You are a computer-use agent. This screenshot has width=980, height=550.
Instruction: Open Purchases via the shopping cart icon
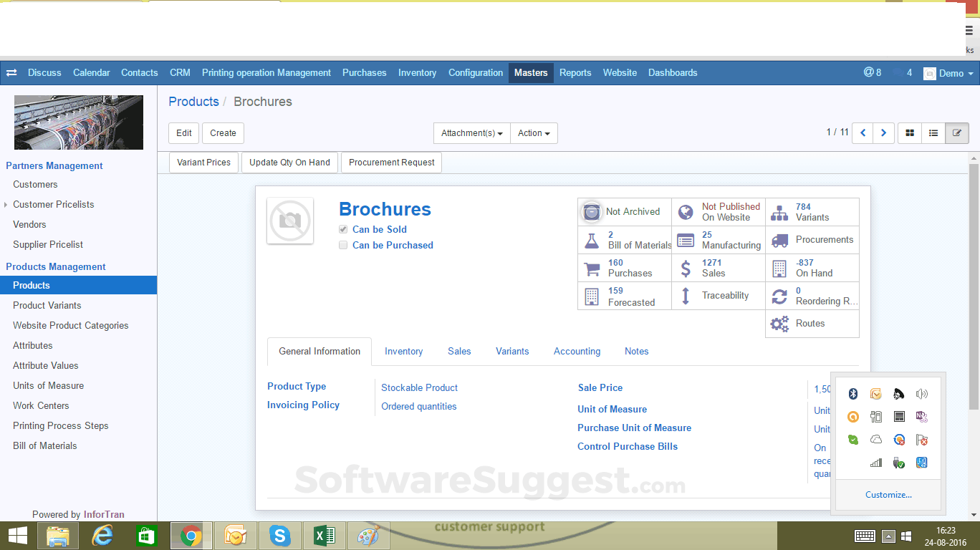click(592, 268)
